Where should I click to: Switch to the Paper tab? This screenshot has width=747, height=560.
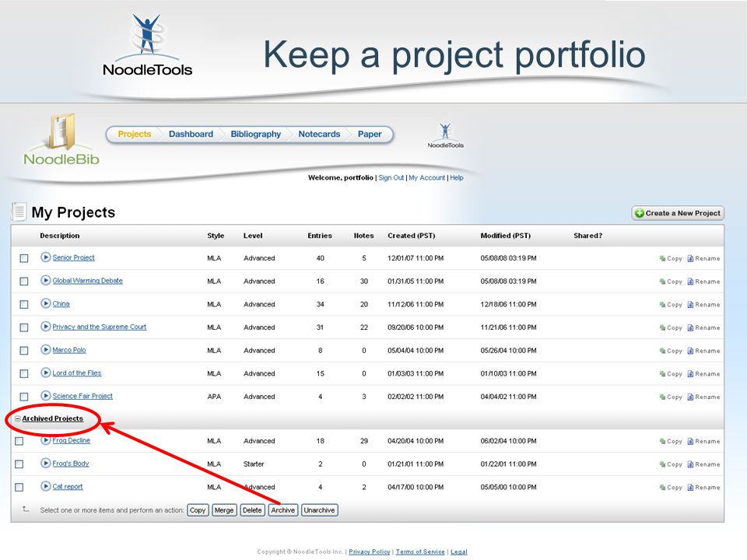pos(370,135)
